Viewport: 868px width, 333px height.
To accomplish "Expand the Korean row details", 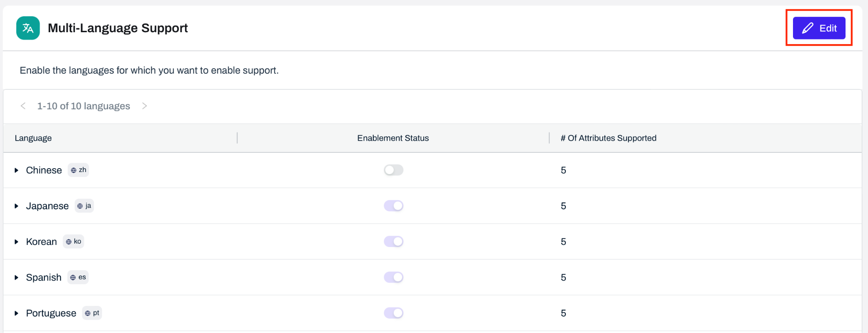I will coord(17,242).
